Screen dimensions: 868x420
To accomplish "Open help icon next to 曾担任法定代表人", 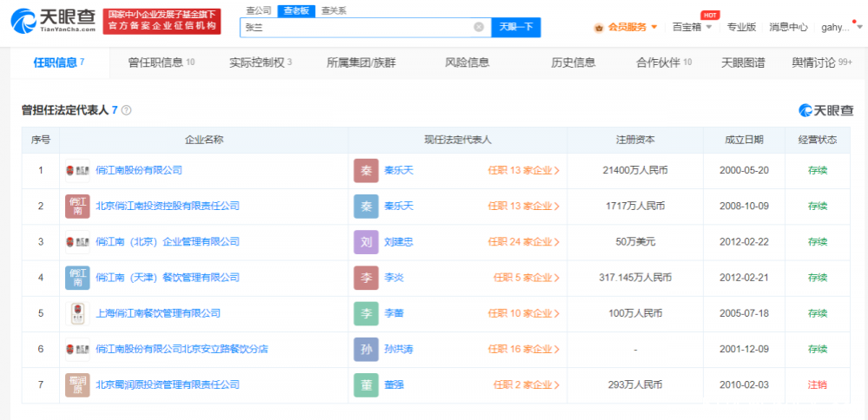I will click(x=126, y=110).
